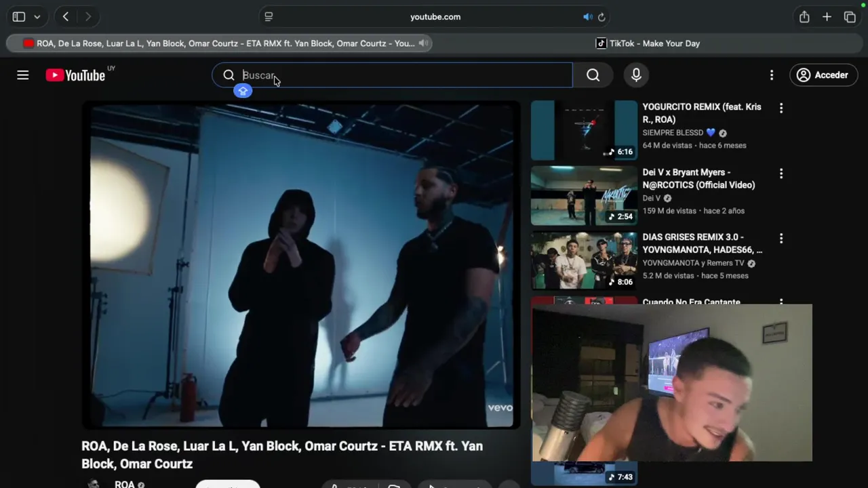Open the Dei V x Bryant Myers title link
This screenshot has width=868, height=488.
coord(698,178)
